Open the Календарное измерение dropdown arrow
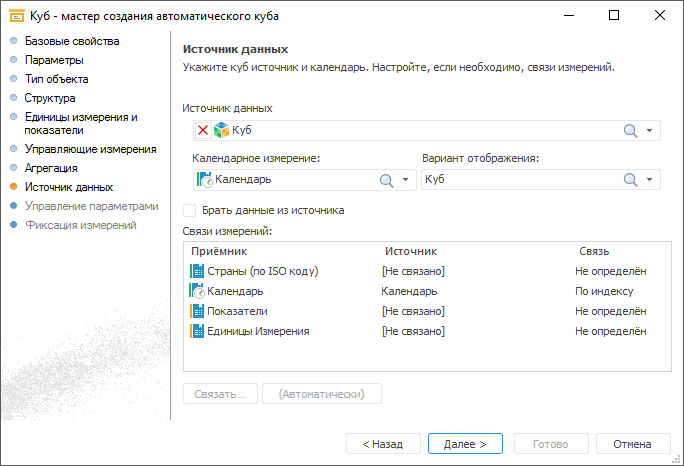 (x=405, y=180)
